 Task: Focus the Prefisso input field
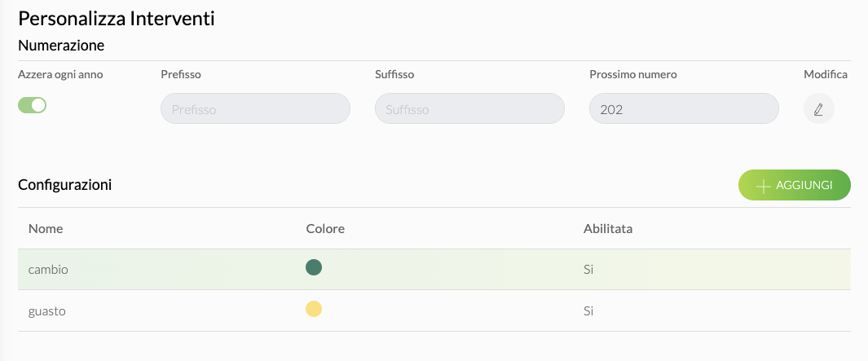click(255, 108)
